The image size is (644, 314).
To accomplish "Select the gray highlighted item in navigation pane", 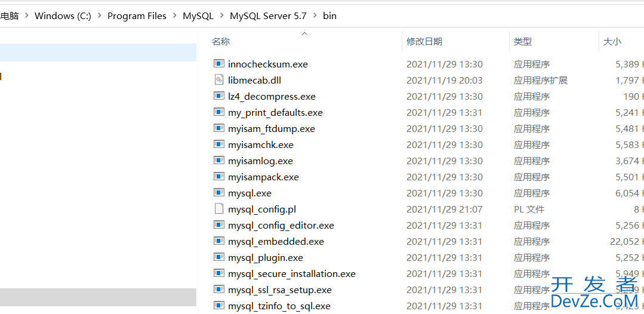I will click(x=98, y=297).
